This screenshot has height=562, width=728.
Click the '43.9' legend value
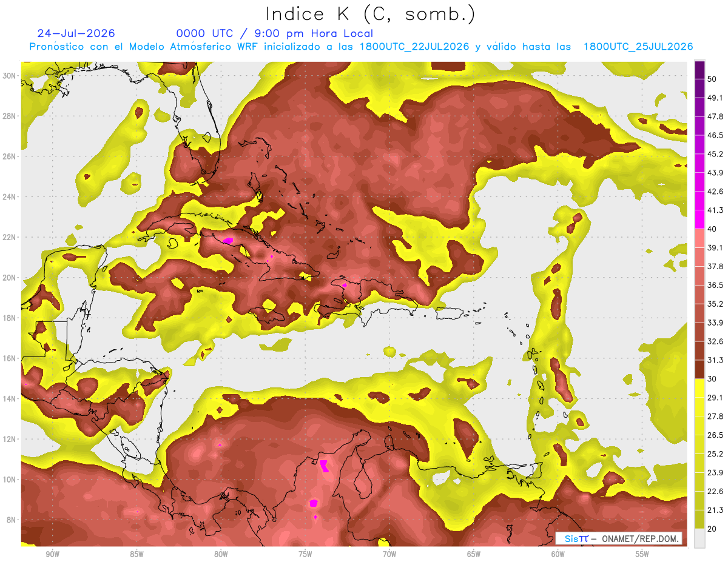coord(715,172)
